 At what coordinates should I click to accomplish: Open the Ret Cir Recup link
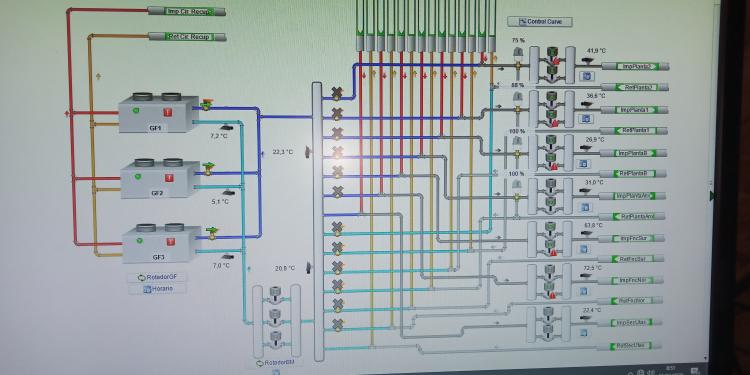tap(187, 36)
